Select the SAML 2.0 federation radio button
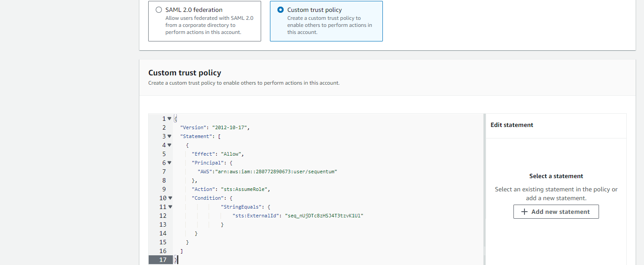This screenshot has height=265, width=644. tap(159, 10)
